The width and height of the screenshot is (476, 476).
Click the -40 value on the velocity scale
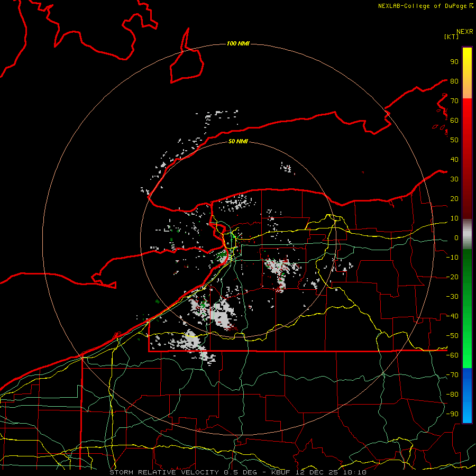point(452,316)
